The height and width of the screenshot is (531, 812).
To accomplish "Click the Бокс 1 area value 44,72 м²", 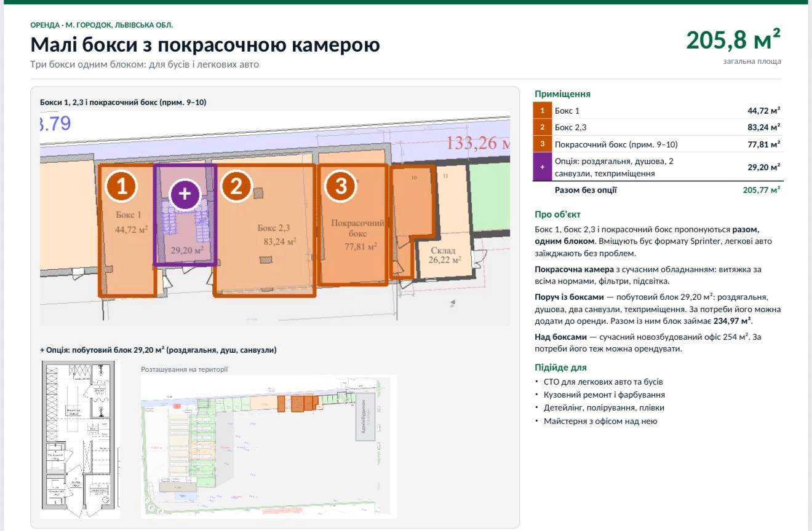I will click(763, 111).
